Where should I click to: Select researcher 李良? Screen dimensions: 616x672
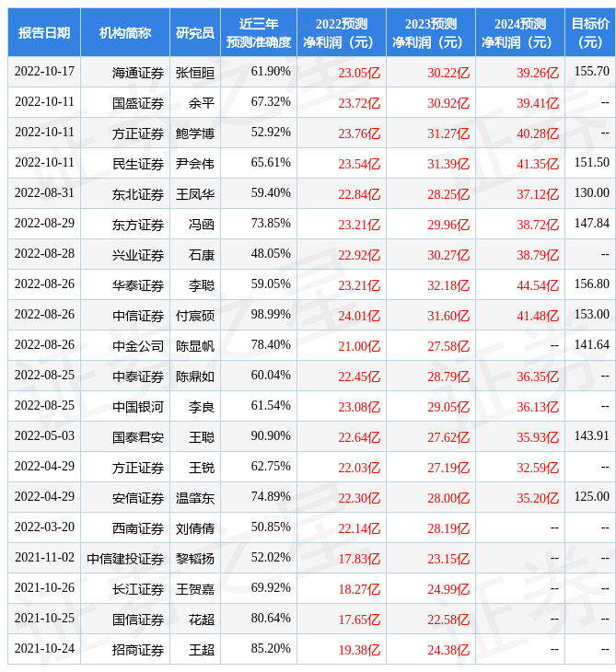(x=202, y=408)
